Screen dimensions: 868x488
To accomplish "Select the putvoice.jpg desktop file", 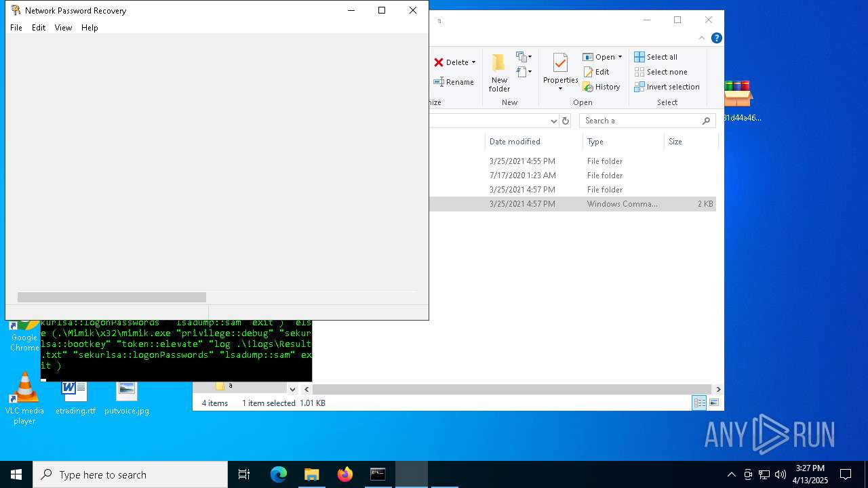I will click(127, 399).
